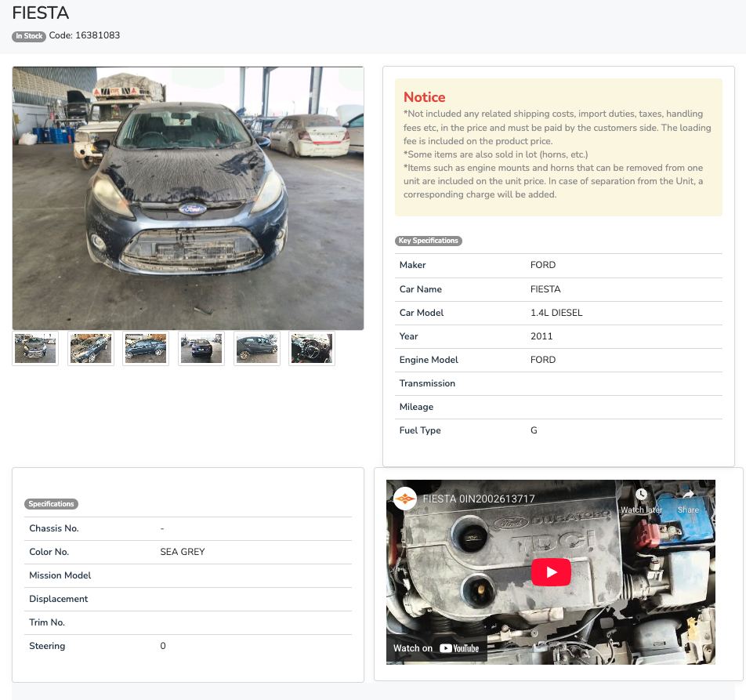Click the Mileage label

416,407
